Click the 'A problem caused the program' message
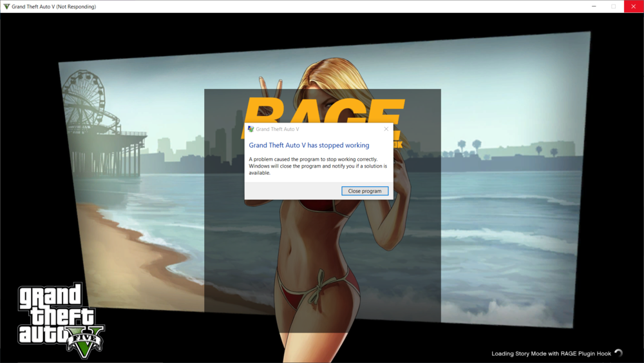This screenshot has height=363, width=644. (x=318, y=166)
